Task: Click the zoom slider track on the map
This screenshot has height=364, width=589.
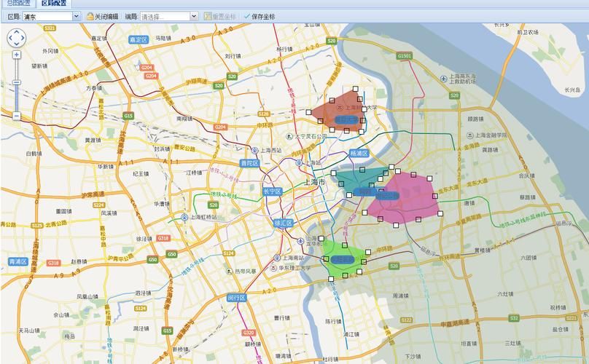Action: tap(16, 98)
